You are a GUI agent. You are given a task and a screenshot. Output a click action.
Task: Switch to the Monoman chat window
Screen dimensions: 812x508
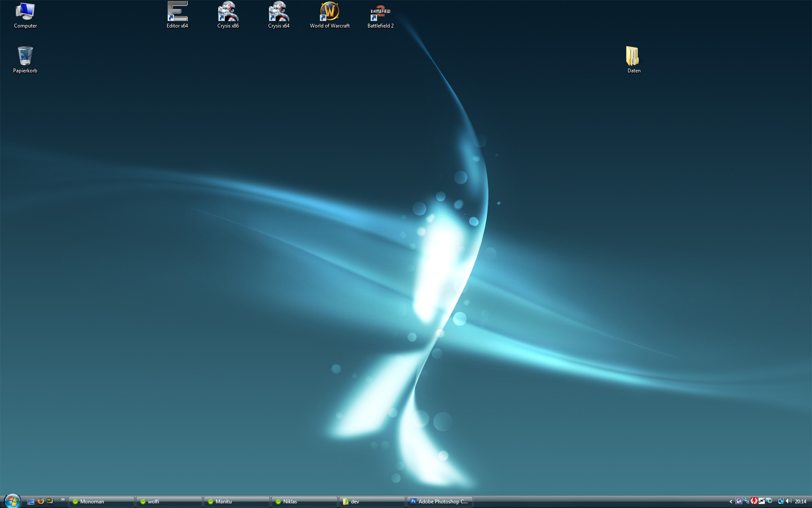click(101, 502)
